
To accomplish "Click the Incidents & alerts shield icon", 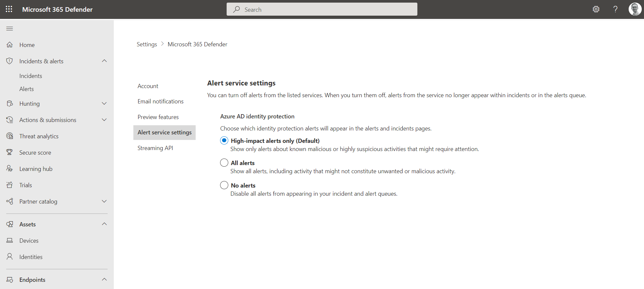I will click(x=10, y=61).
